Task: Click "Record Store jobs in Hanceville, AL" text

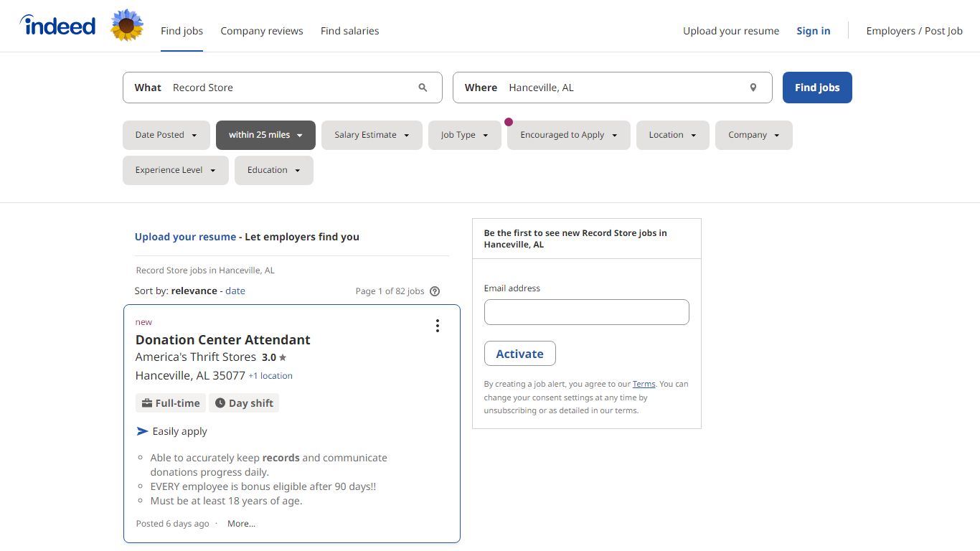Action: (205, 270)
